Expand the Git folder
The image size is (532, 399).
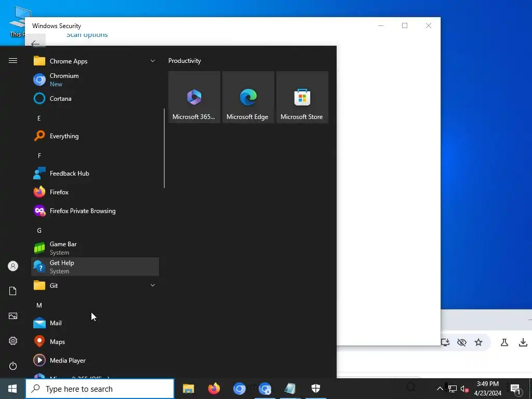(95, 285)
